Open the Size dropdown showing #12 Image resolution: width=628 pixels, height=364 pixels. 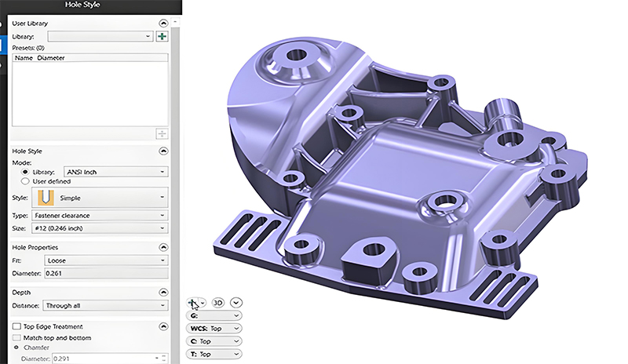(99, 228)
